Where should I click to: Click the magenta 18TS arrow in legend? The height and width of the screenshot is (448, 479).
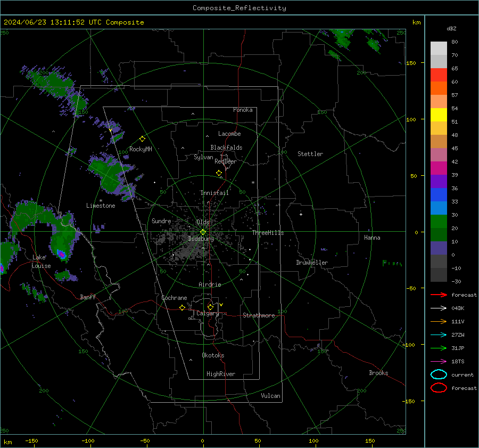(x=439, y=362)
